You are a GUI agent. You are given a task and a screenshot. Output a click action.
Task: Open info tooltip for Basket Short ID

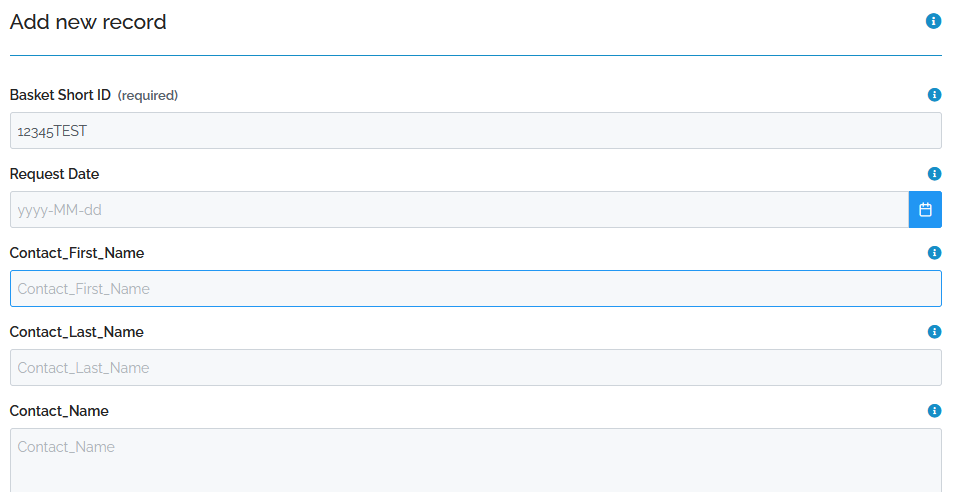(x=935, y=95)
